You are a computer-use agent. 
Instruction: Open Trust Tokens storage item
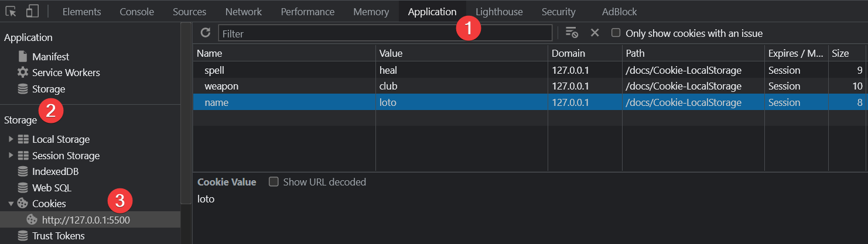point(58,236)
